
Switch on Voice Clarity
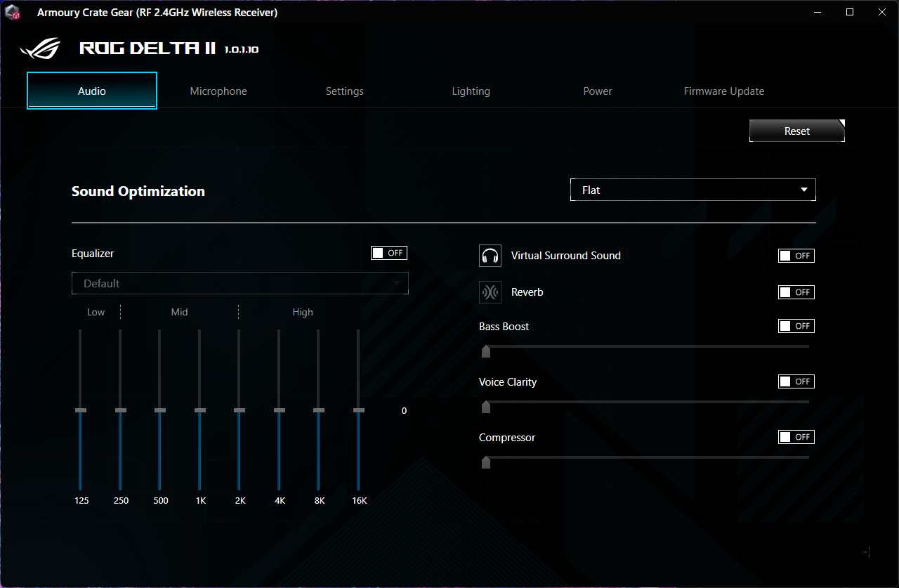pos(796,381)
